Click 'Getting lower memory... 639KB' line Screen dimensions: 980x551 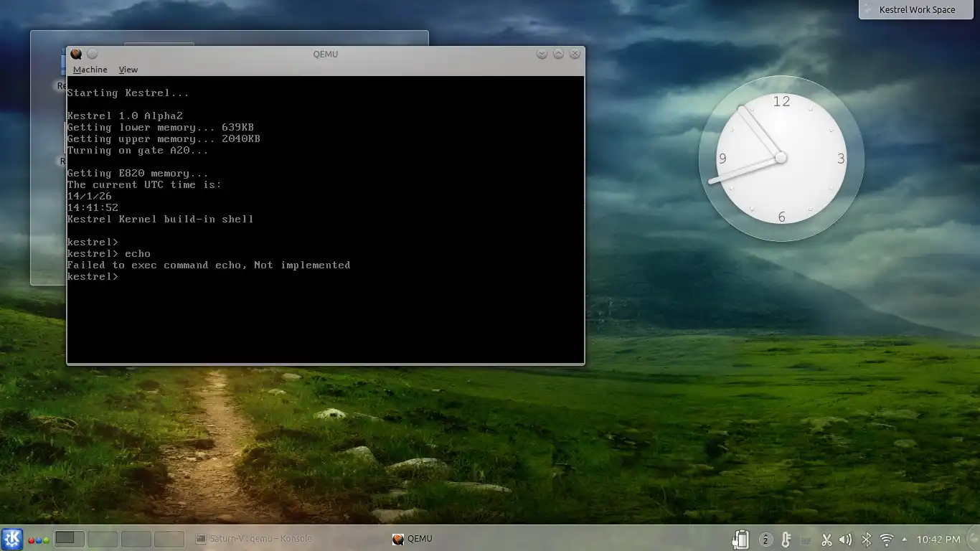pyautogui.click(x=160, y=128)
